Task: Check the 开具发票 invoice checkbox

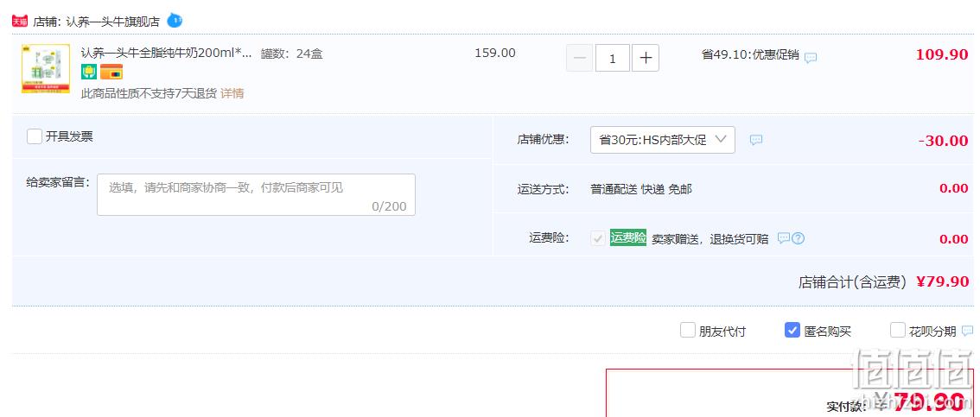Action: 35,136
